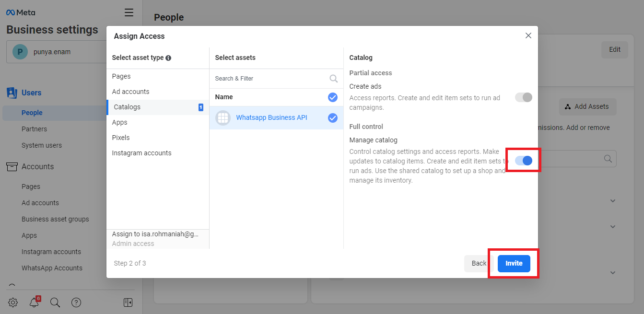
Task: Select Ad accounts in the asset type list
Action: tap(158, 92)
